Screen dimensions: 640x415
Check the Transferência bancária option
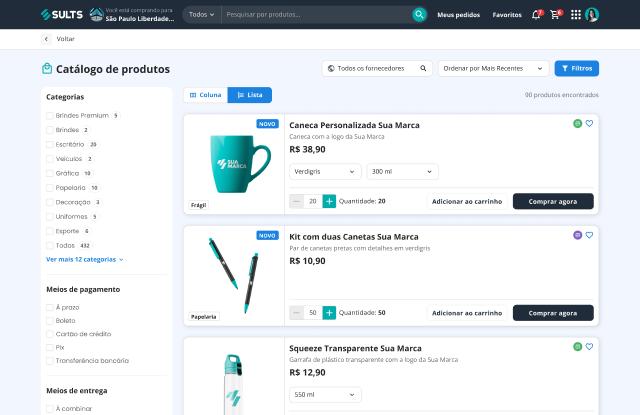[x=50, y=361]
